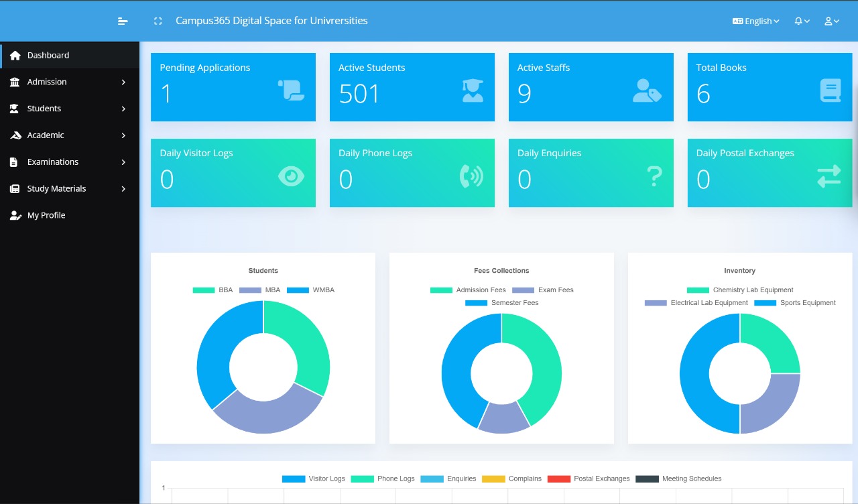Click the fullscreen expand icon
Screen dimensions: 858x504
158,21
